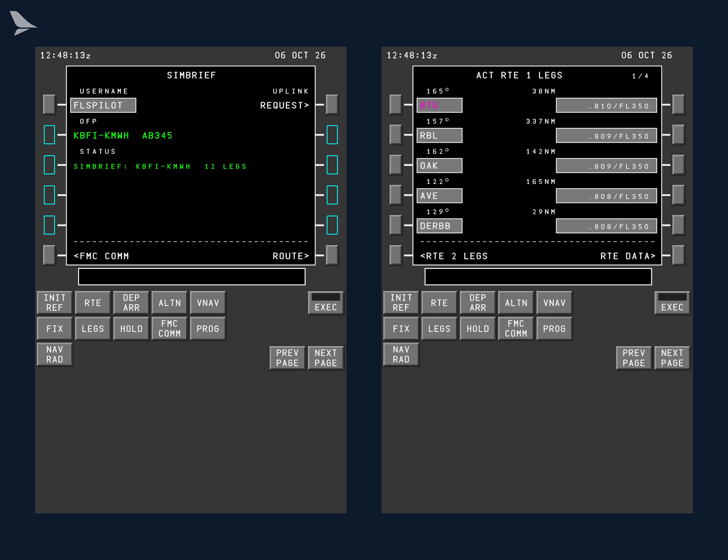Open VNAV page on right CDU
The height and width of the screenshot is (560, 728).
pos(554,302)
